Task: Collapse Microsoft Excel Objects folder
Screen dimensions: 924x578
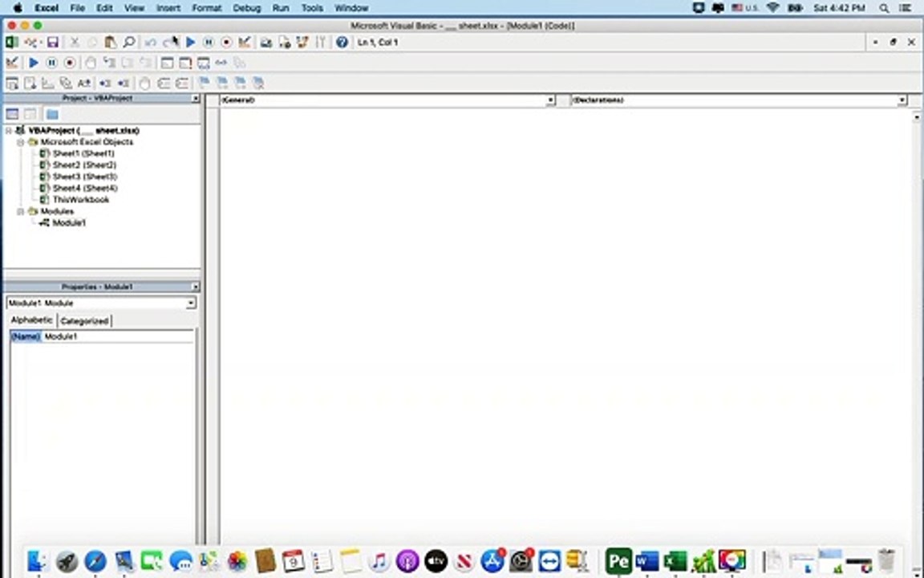Action: pyautogui.click(x=20, y=142)
